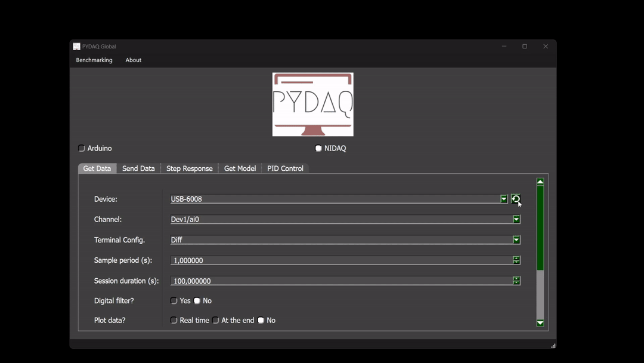Viewport: 644px width, 363px height.
Task: Click the PYDAQ Global title bar icon
Action: [x=76, y=47]
